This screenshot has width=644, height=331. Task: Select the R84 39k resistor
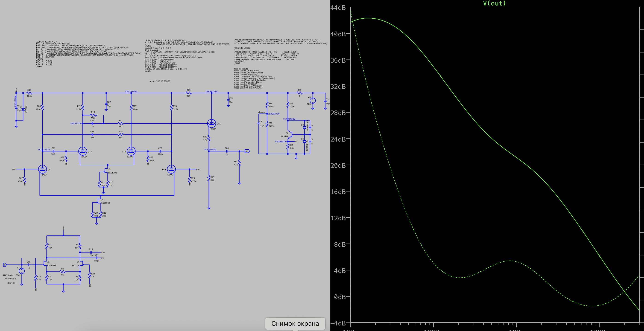pos(209,178)
